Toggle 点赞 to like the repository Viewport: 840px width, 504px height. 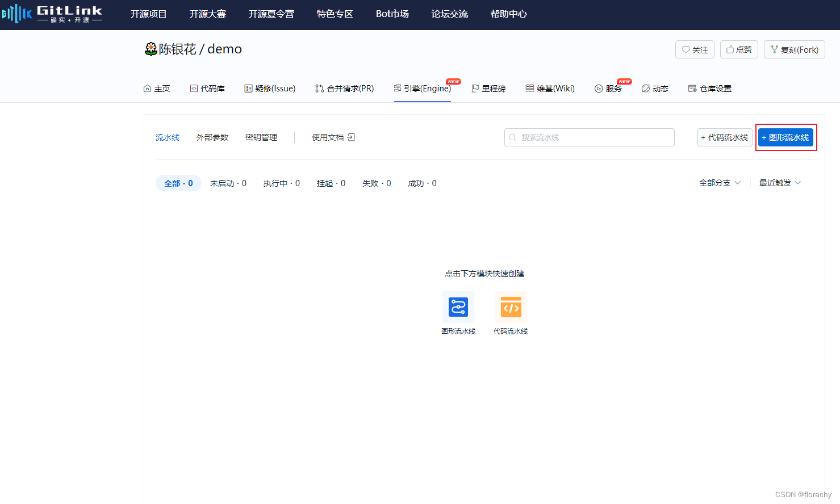point(739,49)
